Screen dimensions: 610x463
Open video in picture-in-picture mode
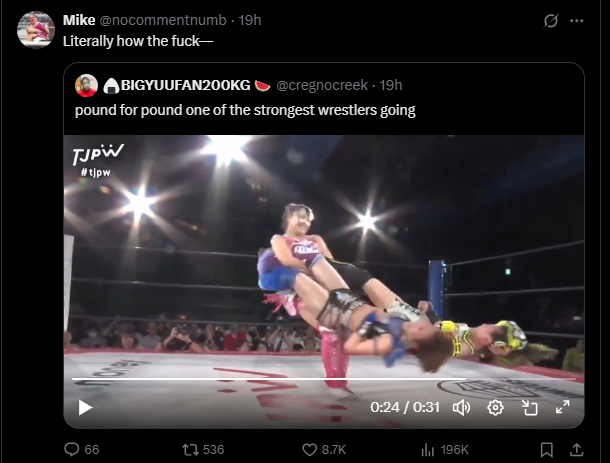529,408
